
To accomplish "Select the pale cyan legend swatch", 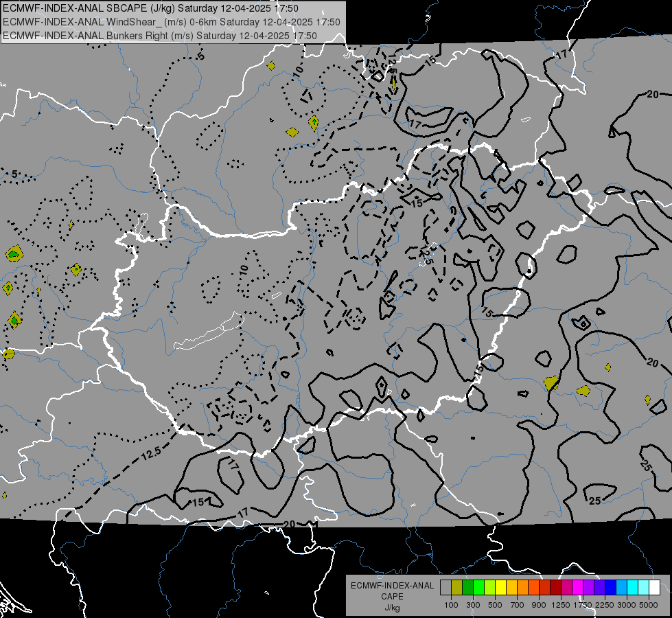I will click(x=644, y=587).
